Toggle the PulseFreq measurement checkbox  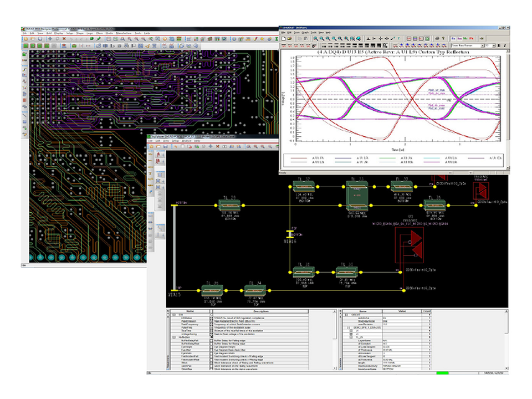point(211,328)
